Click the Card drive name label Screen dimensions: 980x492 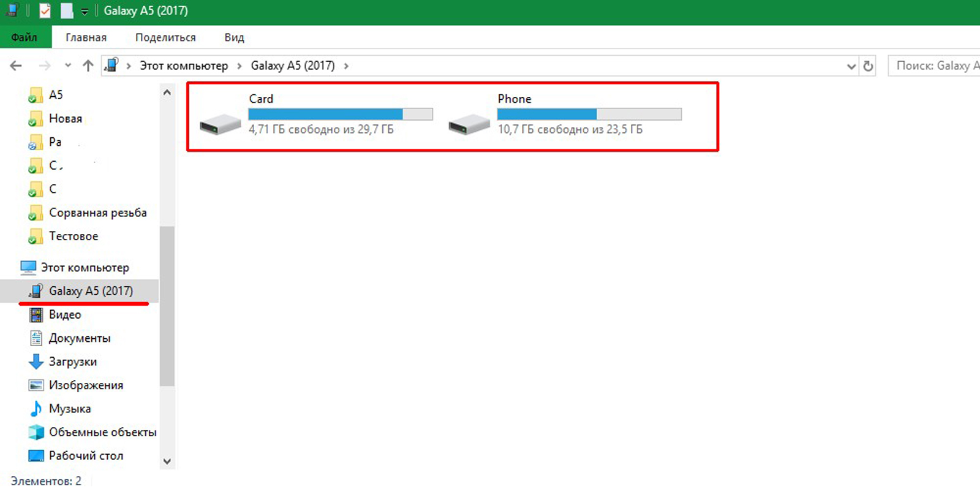(x=261, y=99)
